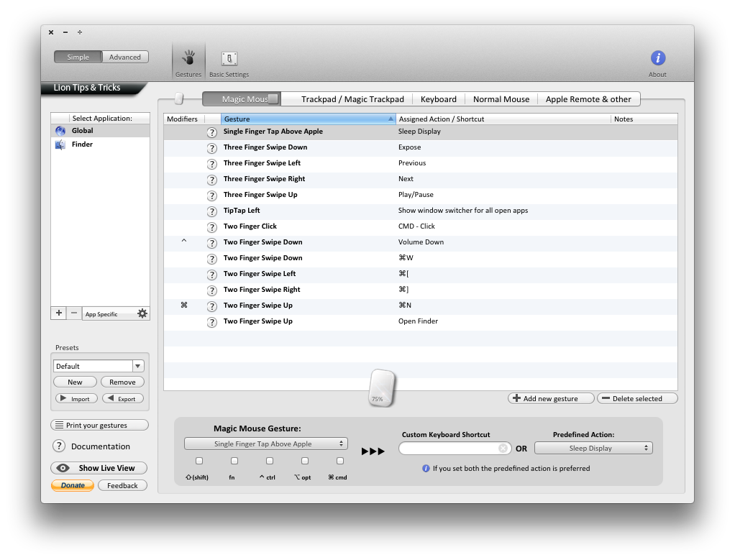The height and width of the screenshot is (560, 735).
Task: Select the Magic Mouse tab
Action: pos(242,99)
